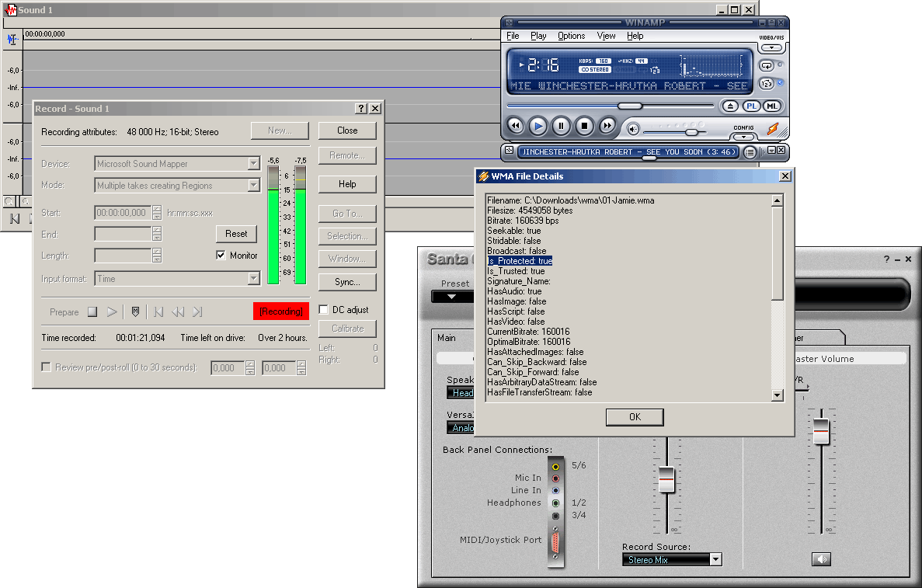Click Start time input field
Image resolution: width=922 pixels, height=588 pixels.
[x=122, y=213]
